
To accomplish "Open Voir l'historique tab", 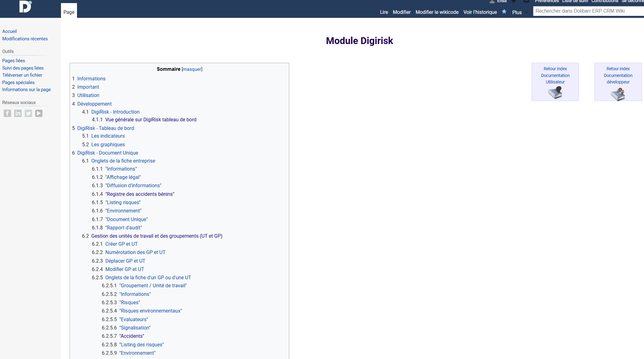I will (480, 12).
